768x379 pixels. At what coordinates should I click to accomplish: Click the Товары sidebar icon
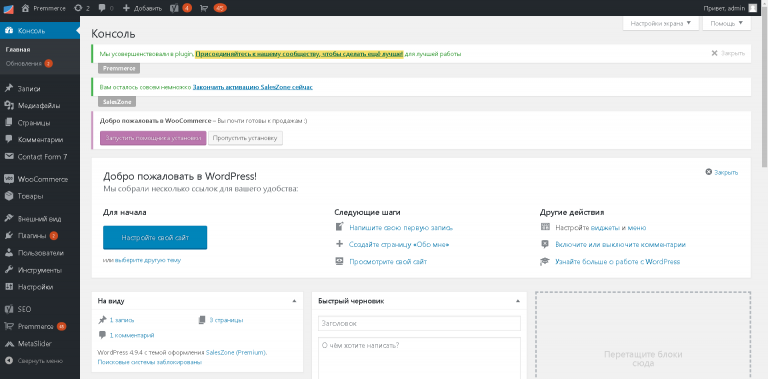click(x=8, y=196)
